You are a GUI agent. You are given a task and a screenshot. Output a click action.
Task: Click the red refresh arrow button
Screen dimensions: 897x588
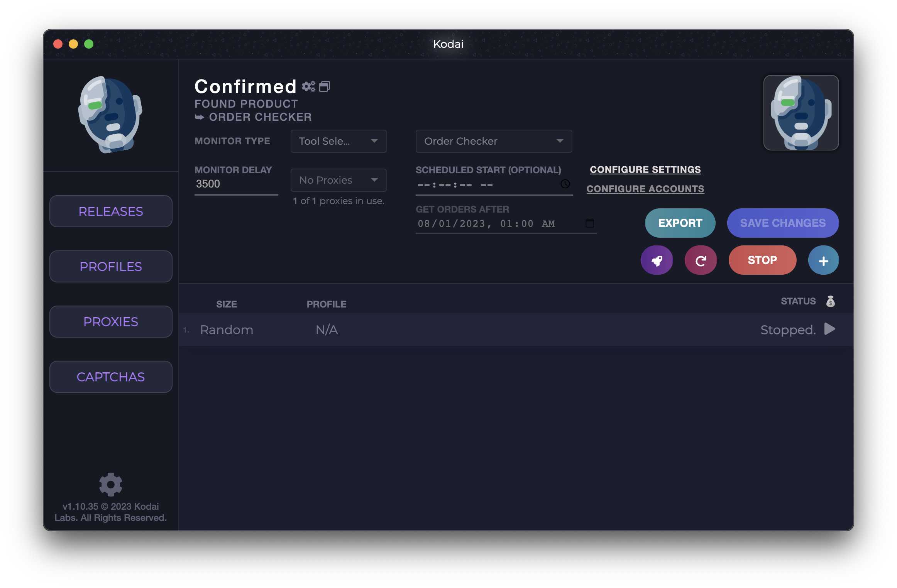tap(701, 260)
